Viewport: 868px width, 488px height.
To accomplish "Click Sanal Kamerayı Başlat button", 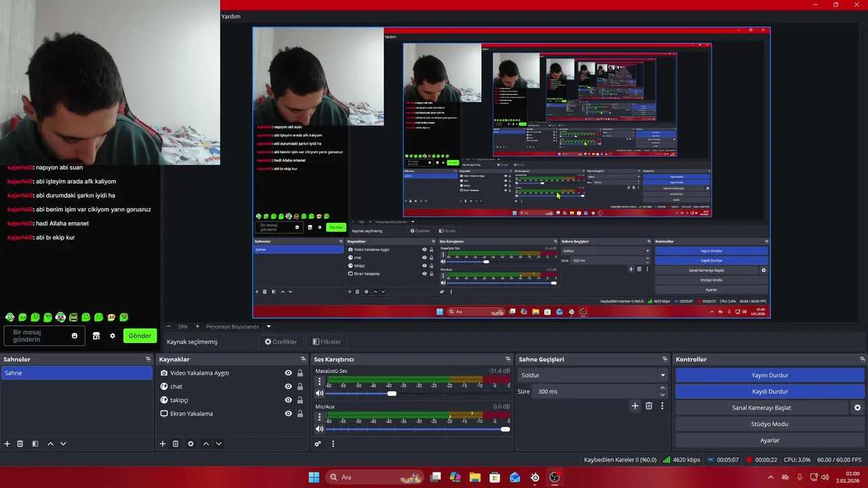I will click(x=761, y=407).
